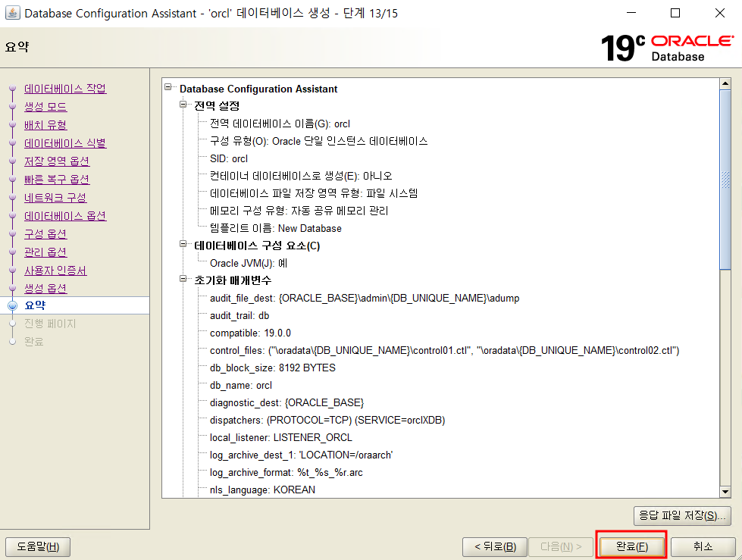The height and width of the screenshot is (560, 742).
Task: Select local_listener: LISTENER_ORCL row
Action: coord(281,438)
